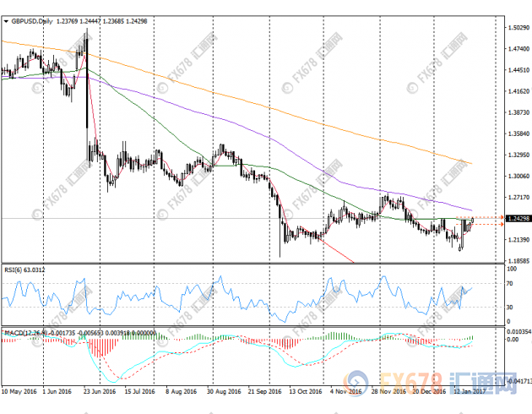The height and width of the screenshot is (414, 532).
Task: Select the RSI(6) indicator label
Action: tap(13, 271)
